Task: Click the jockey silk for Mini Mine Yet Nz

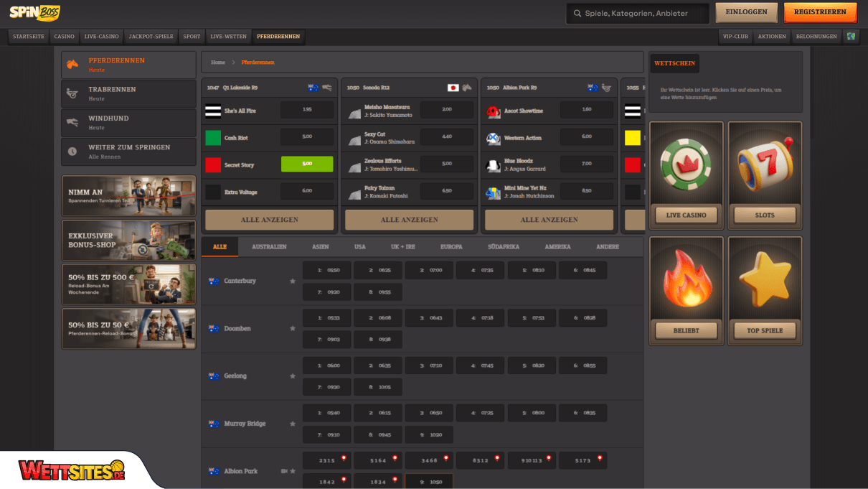Action: pos(494,192)
